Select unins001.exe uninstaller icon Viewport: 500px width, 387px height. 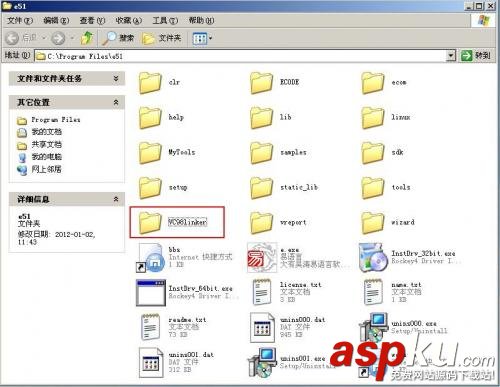262,363
